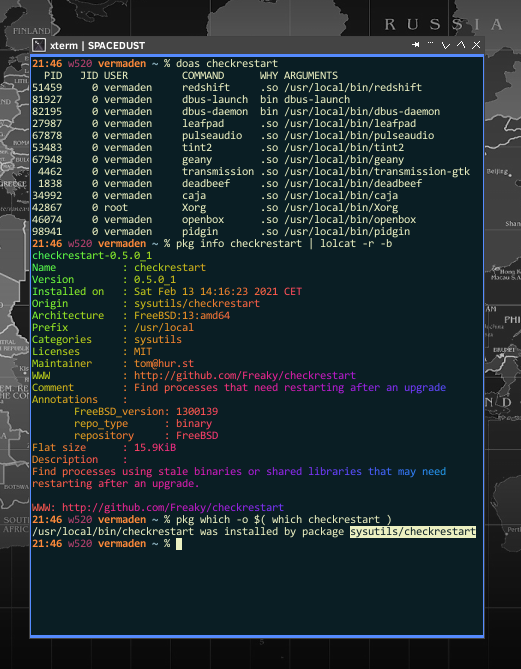The image size is (521, 669).
Task: Close the xterm SPACEDUST window
Action: click(x=476, y=45)
